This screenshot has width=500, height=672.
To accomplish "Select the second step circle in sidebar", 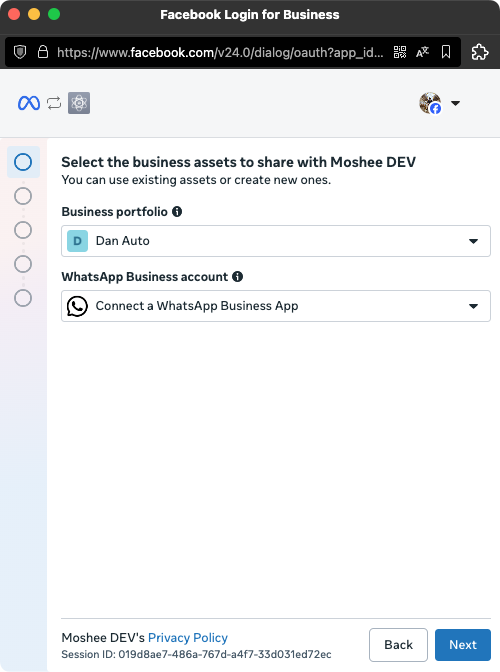I will 23,196.
